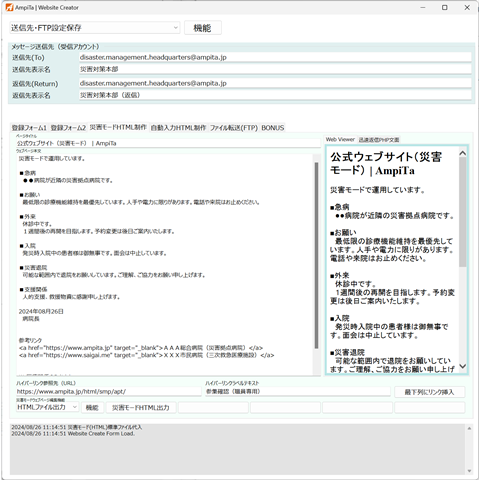Click the 災害モード(HTML)標準ファイル代入 log line
This screenshot has height=480, width=480.
(77, 427)
